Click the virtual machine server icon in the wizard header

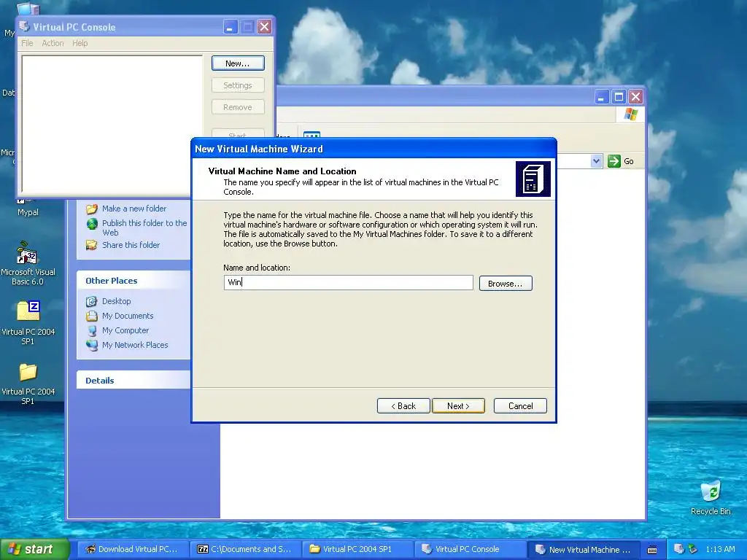coord(533,179)
